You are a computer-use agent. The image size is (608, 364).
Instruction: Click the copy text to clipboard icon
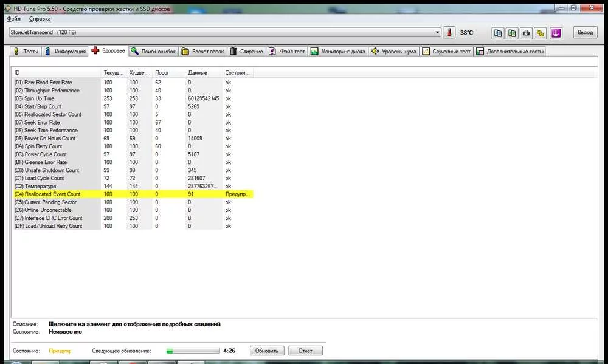(498, 32)
